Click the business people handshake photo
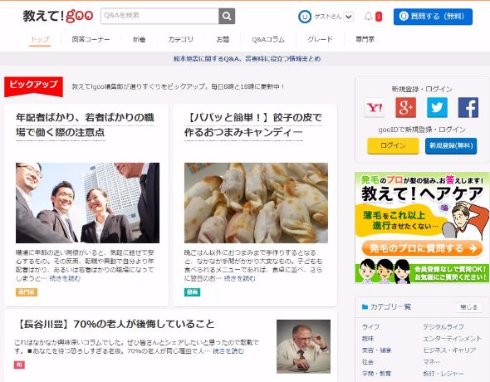The width and height of the screenshot is (490, 382). click(x=88, y=203)
